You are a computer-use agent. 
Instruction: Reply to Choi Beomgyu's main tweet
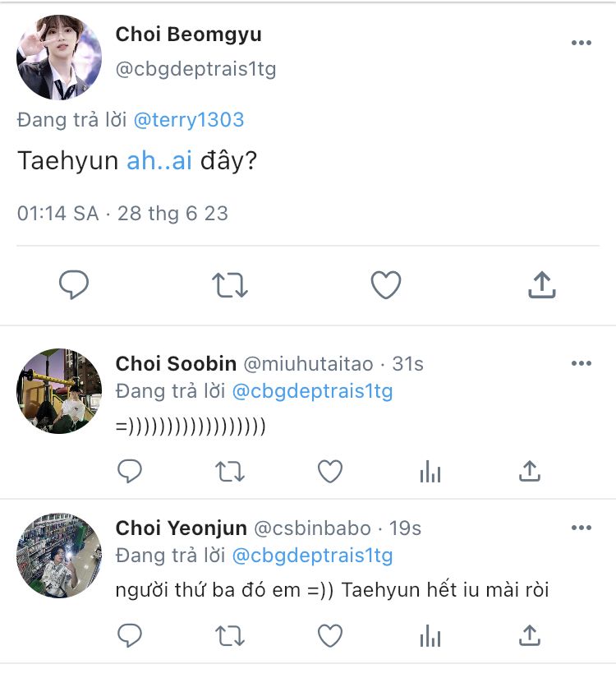pos(74,285)
